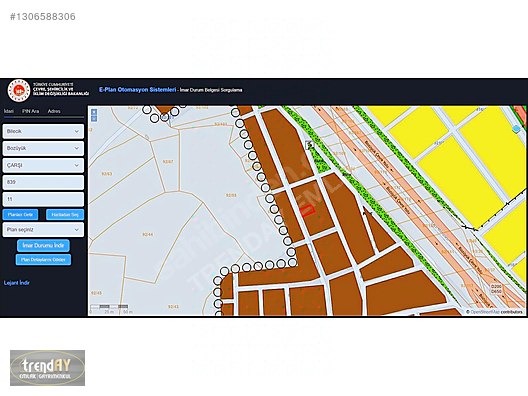Viewport: 528px width, 396px height.
Task: Open the 'Lejant İndir' link
Action: [16, 283]
